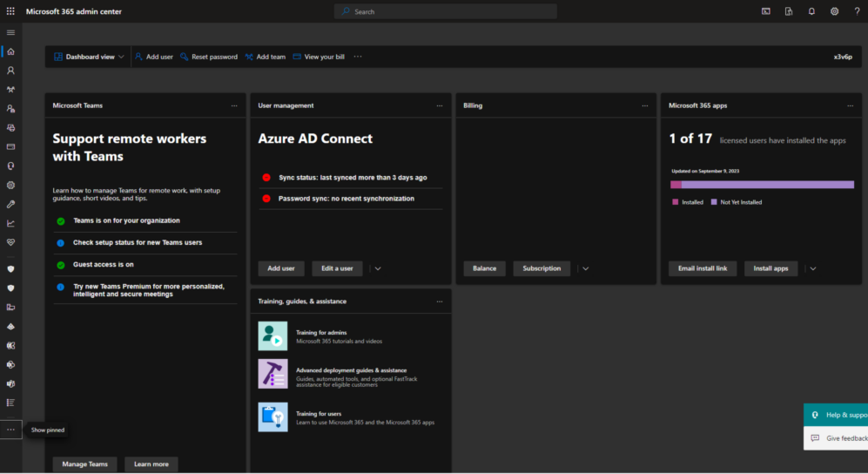
Task: Open Endpoint Manager admin center icon
Action: pos(10,308)
